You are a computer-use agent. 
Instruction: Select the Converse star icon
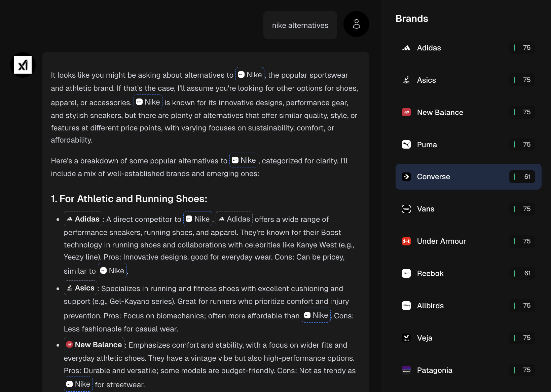(x=406, y=177)
